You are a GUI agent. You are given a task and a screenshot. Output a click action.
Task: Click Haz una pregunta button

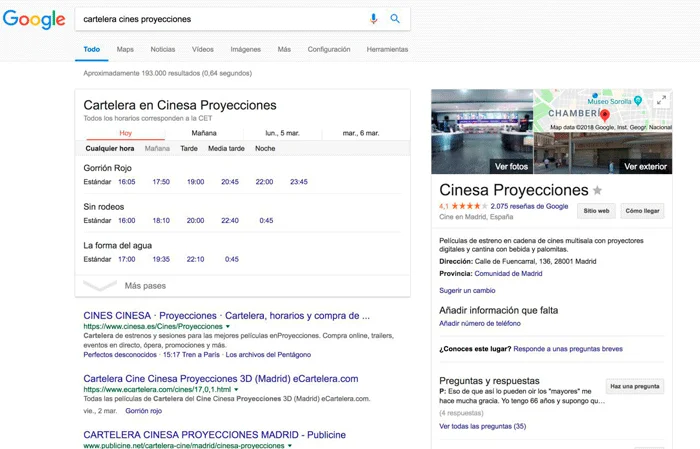pos(635,387)
